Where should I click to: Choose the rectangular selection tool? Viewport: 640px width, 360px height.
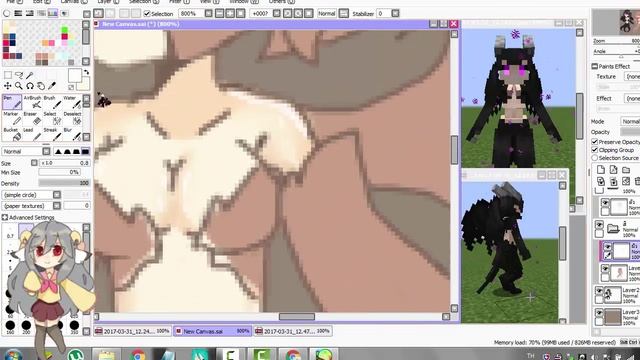(8, 75)
